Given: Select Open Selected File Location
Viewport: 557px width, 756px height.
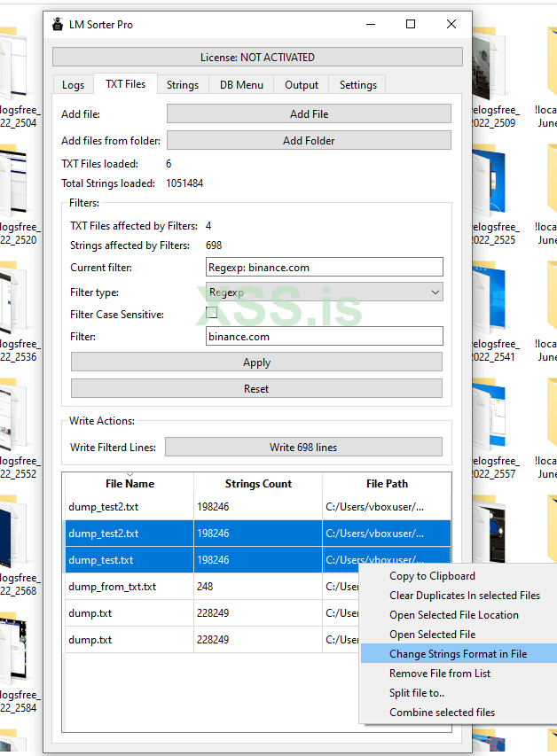Looking at the screenshot, I should click(459, 615).
